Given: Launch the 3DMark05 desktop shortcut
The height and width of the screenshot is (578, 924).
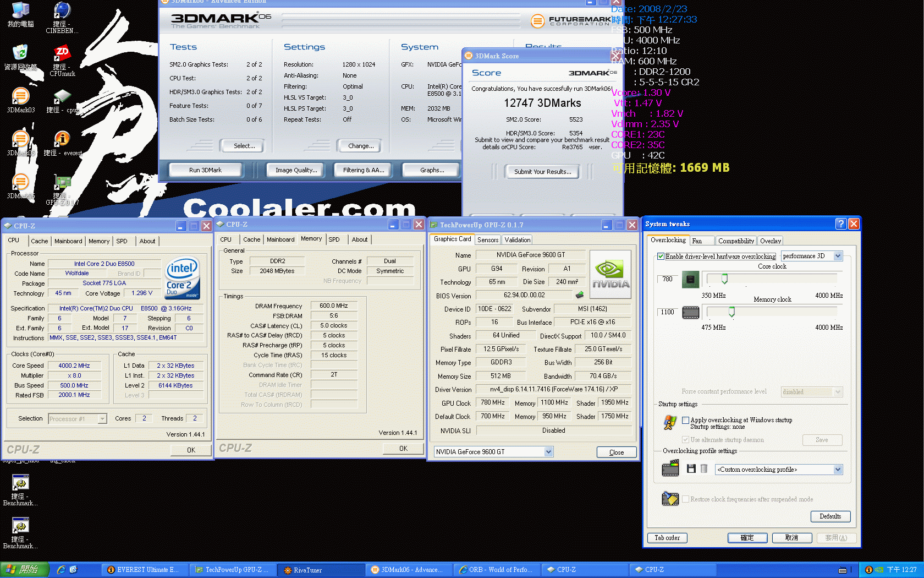Looking at the screenshot, I should 20,143.
